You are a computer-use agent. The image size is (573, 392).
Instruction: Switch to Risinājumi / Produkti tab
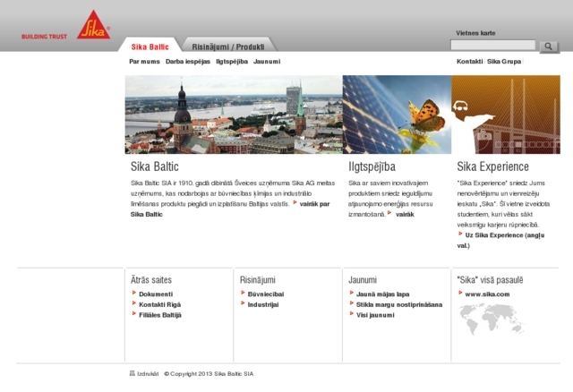click(228, 47)
